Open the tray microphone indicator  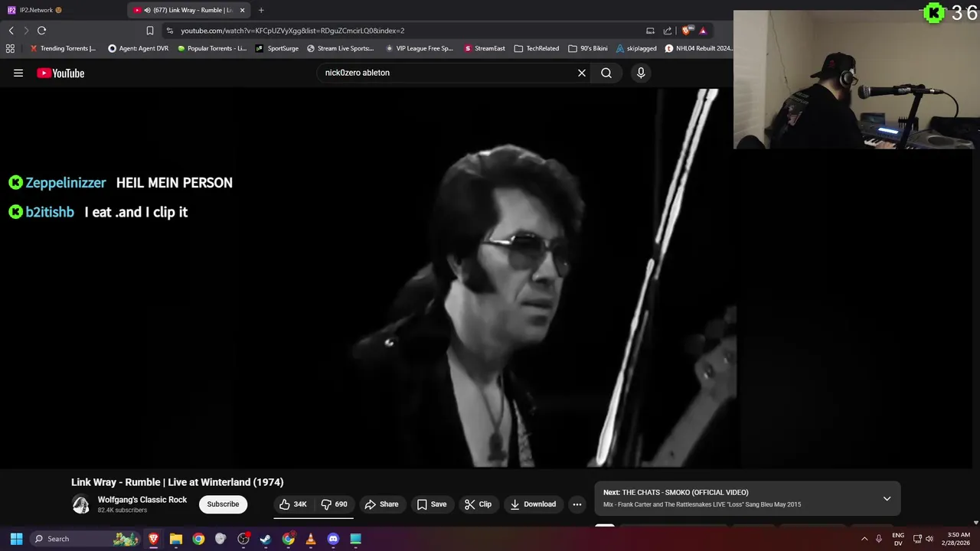[879, 539]
